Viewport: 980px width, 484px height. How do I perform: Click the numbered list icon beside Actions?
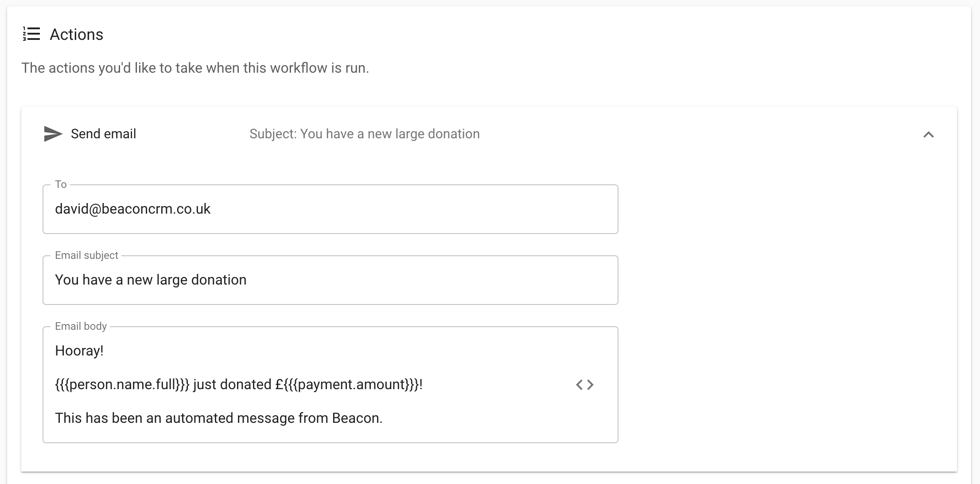pyautogui.click(x=31, y=34)
